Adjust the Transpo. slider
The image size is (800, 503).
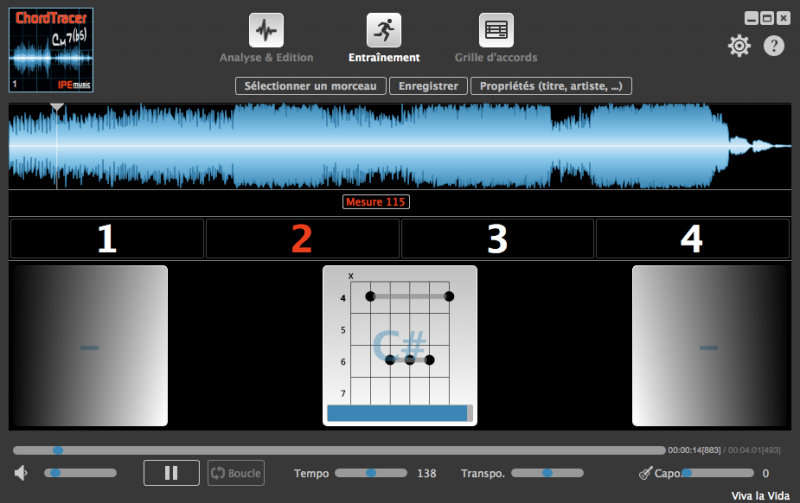tap(547, 473)
